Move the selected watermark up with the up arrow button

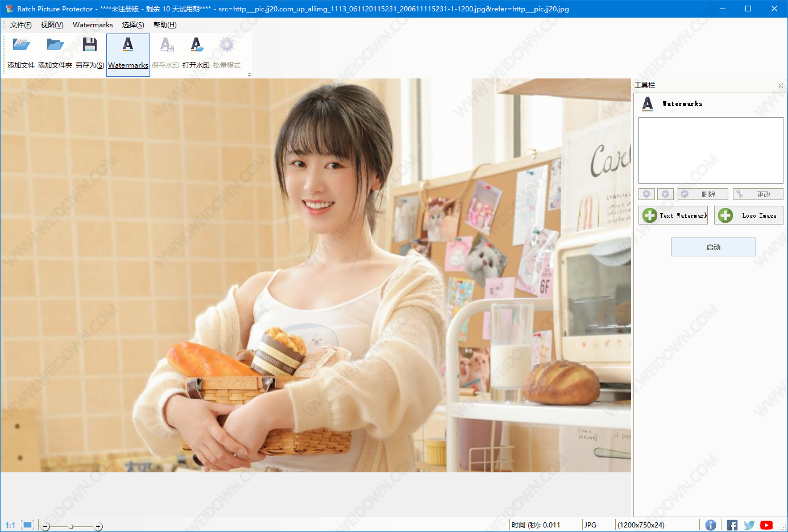click(646, 194)
